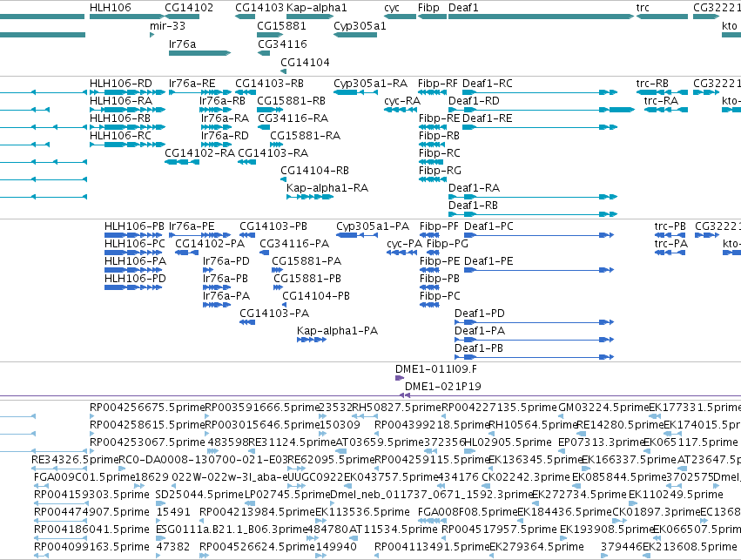Open transcript Ir76a-RE label
The height and width of the screenshot is (560, 741).
pos(192,84)
